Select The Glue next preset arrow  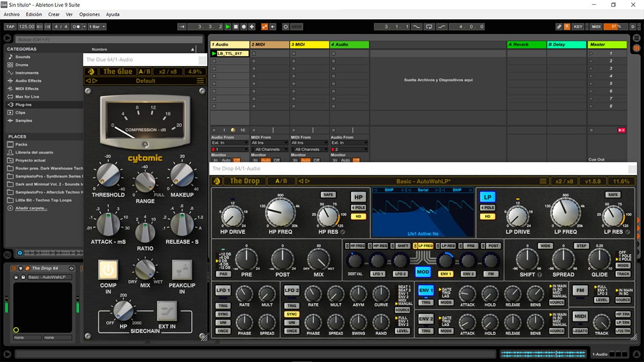point(95,81)
